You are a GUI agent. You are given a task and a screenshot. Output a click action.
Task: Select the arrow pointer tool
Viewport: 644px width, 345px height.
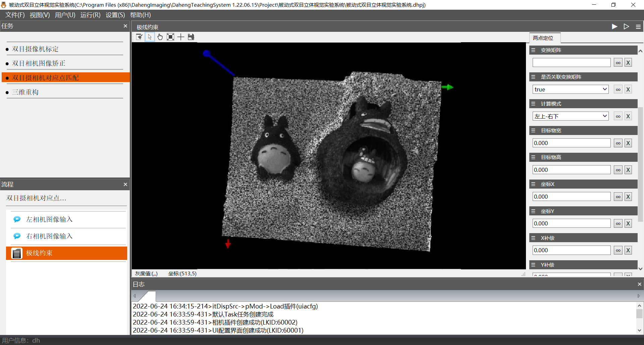point(150,37)
